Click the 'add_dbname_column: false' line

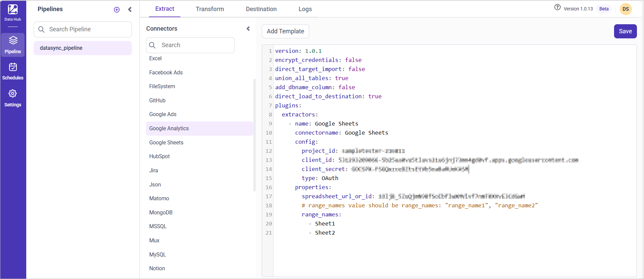pos(315,88)
